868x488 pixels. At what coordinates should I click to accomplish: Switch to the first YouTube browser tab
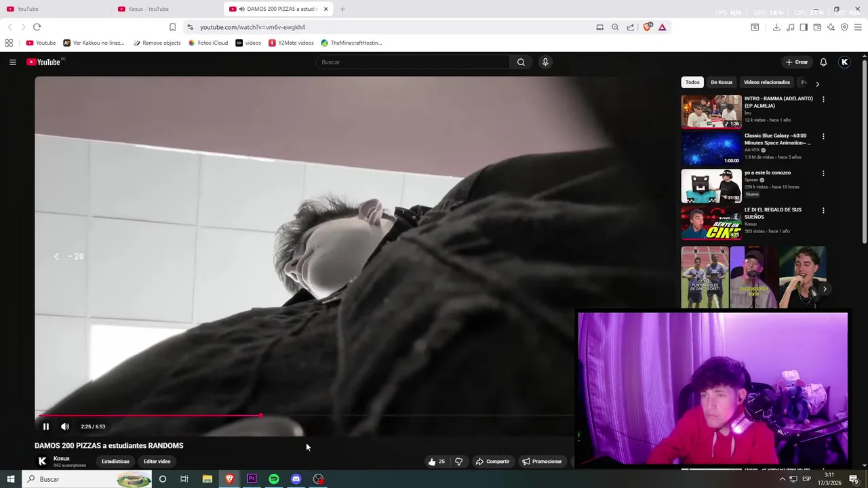click(x=54, y=9)
